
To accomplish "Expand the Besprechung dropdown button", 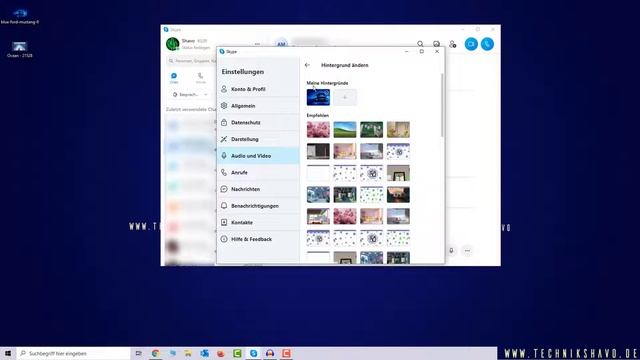I will [190, 94].
